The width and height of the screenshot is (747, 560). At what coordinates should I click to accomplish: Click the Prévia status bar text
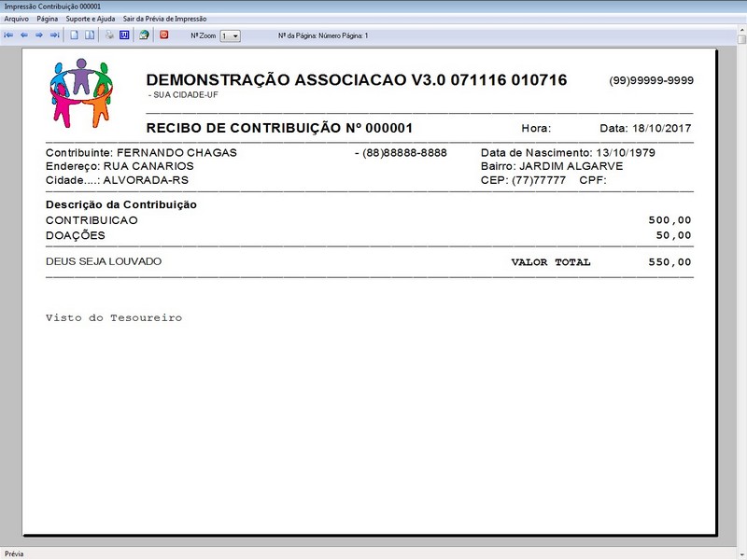tap(14, 553)
